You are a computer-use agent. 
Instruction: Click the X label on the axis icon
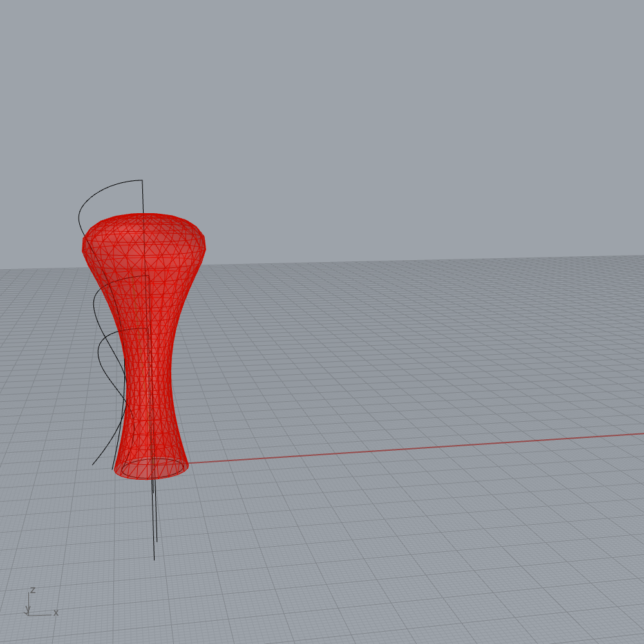(56, 612)
